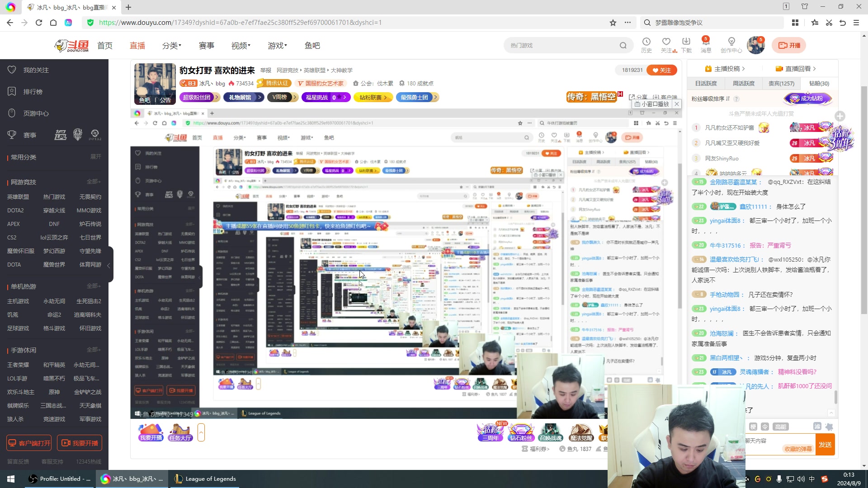Open the 钻石粉丝 activity icon
Image resolution: width=868 pixels, height=488 pixels.
[x=521, y=432]
